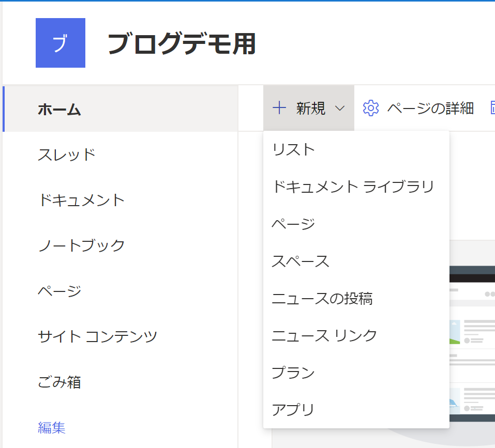Image resolution: width=495 pixels, height=448 pixels.
Task: Go to ホーム in the left navigation
Action: (x=121, y=109)
